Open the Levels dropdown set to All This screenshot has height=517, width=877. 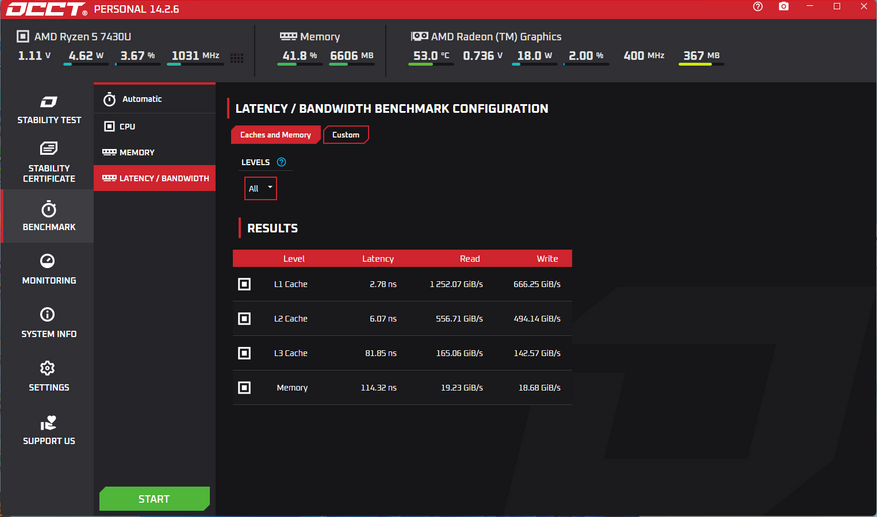[260, 188]
